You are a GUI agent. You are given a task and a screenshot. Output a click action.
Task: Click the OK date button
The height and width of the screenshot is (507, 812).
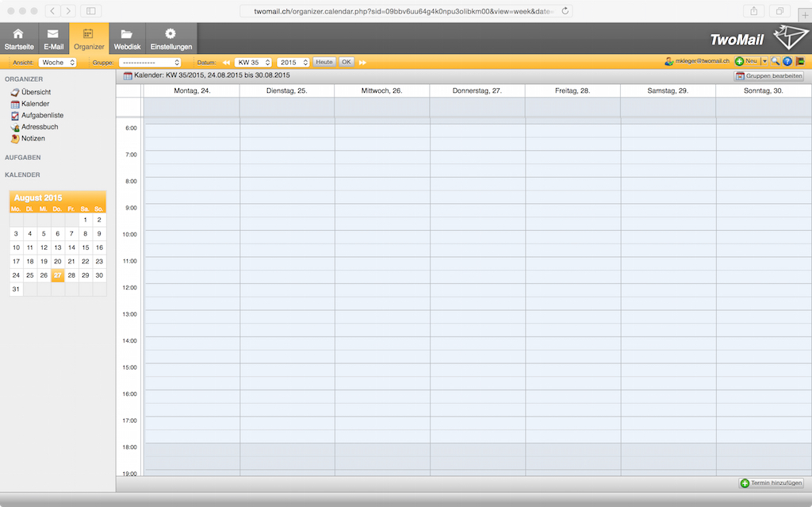click(x=346, y=62)
